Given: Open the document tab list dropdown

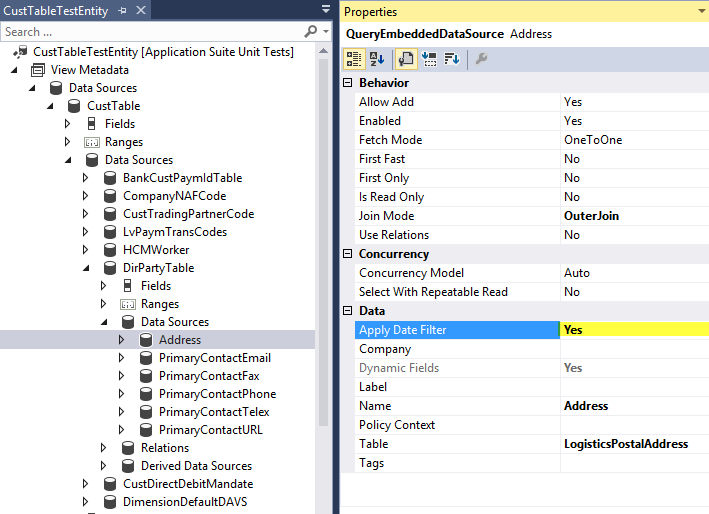Looking at the screenshot, I should coord(325,9).
